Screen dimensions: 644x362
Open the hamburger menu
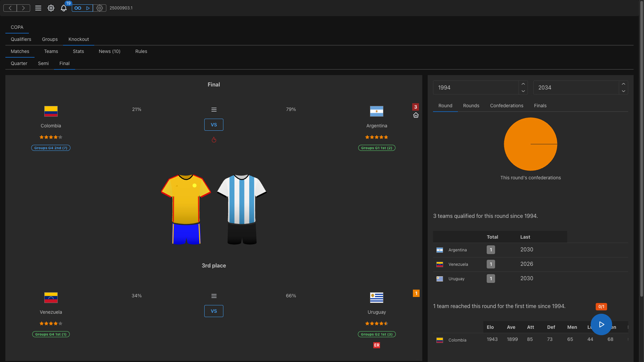pyautogui.click(x=38, y=8)
